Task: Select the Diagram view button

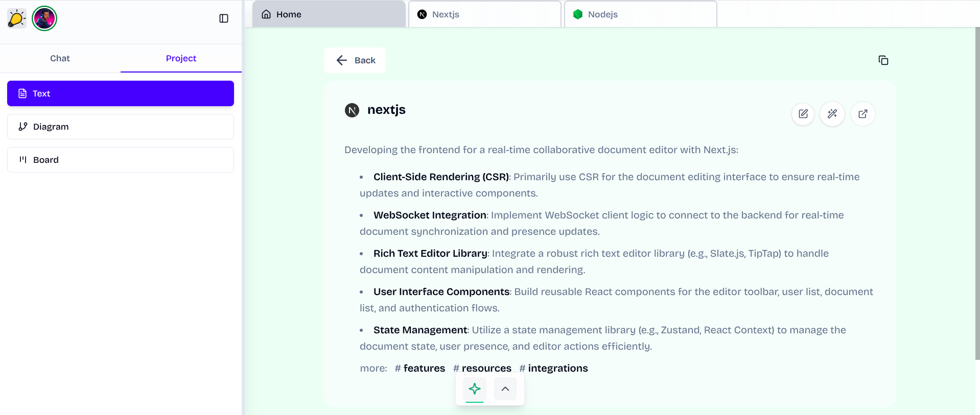Action: tap(121, 127)
